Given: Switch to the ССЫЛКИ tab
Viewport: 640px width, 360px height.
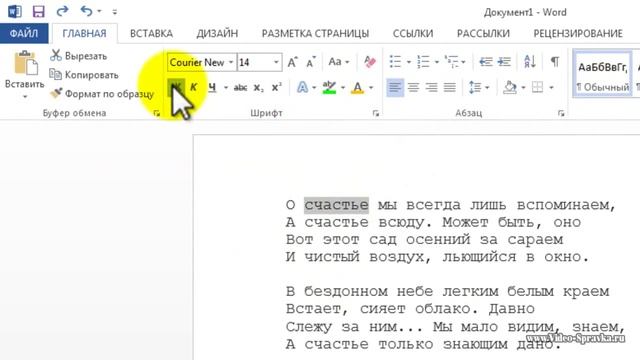Looking at the screenshot, I should coord(413,33).
